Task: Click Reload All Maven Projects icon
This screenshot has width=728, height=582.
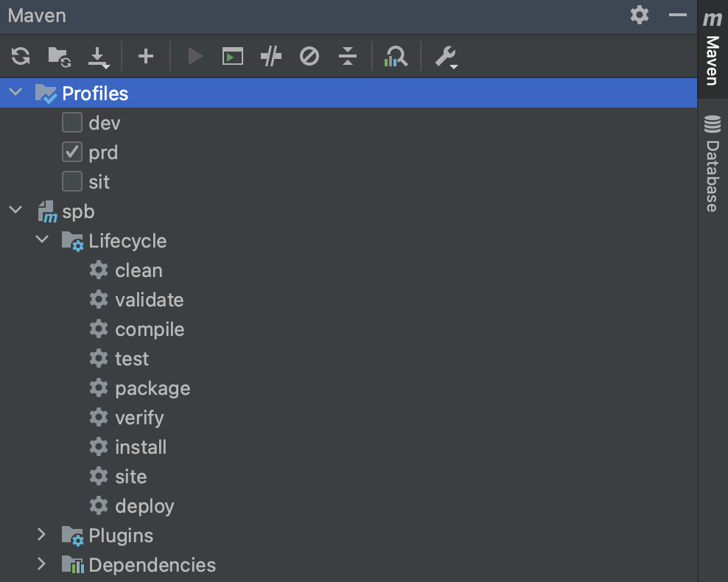Action: pyautogui.click(x=21, y=56)
